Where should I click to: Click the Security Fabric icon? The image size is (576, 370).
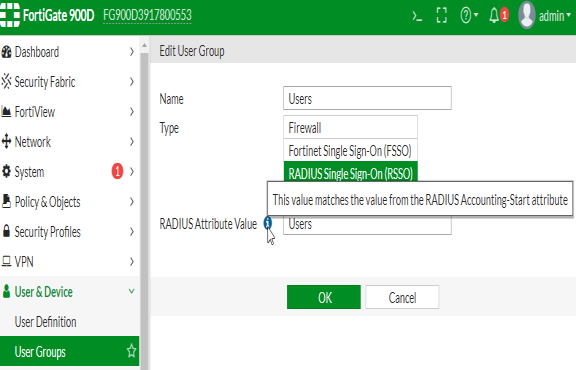click(x=6, y=81)
